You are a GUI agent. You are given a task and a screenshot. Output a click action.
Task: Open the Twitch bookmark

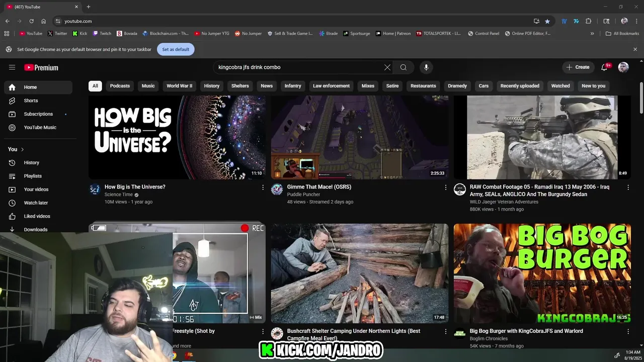coord(102,34)
